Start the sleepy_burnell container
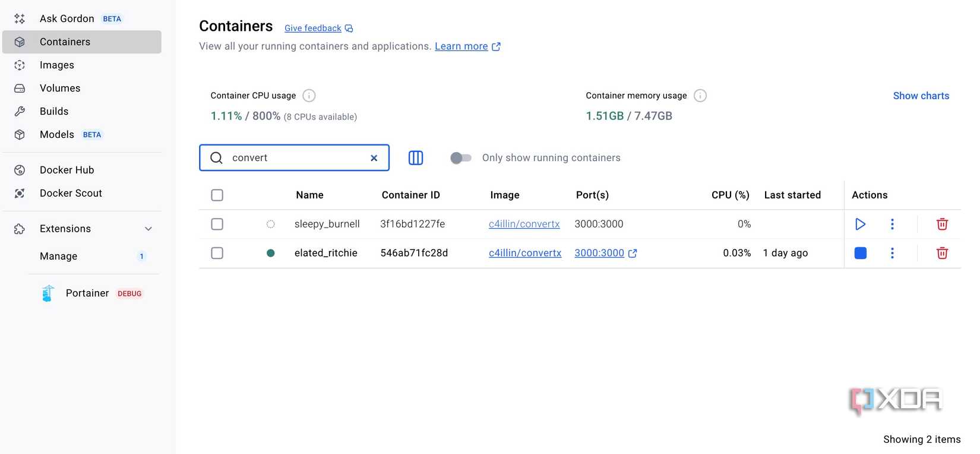Viewport: 980px width, 454px height. [x=860, y=224]
